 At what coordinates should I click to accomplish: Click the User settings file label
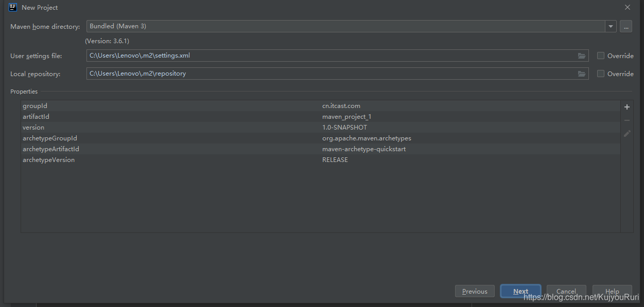(36, 56)
